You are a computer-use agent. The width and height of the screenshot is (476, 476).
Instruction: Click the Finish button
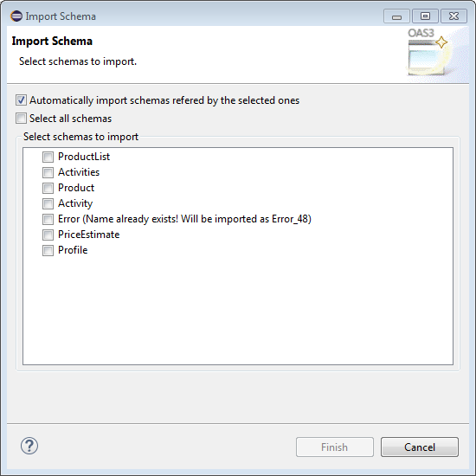(335, 447)
